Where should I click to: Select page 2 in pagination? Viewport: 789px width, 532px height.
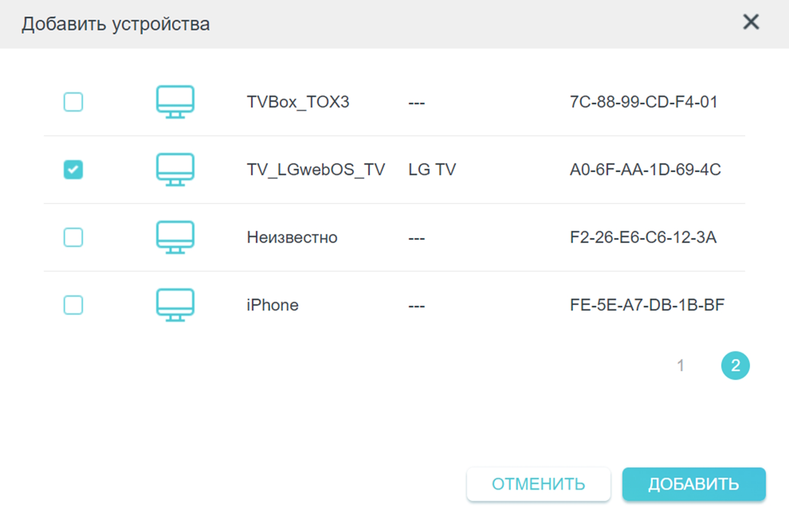coord(735,365)
